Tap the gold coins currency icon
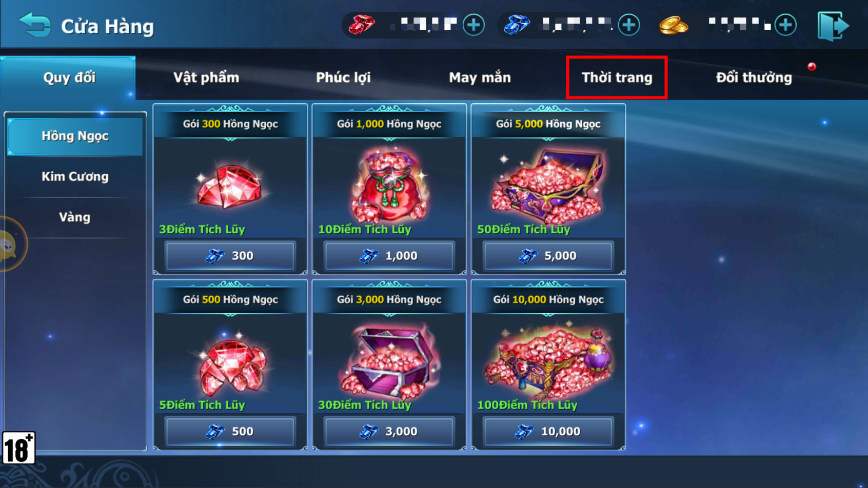This screenshot has height=488, width=868. pyautogui.click(x=673, y=25)
